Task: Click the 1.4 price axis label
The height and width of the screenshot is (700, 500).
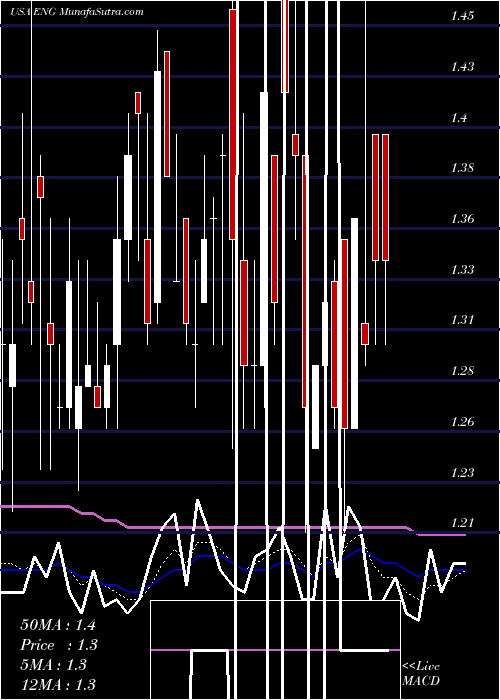Action: (x=459, y=118)
